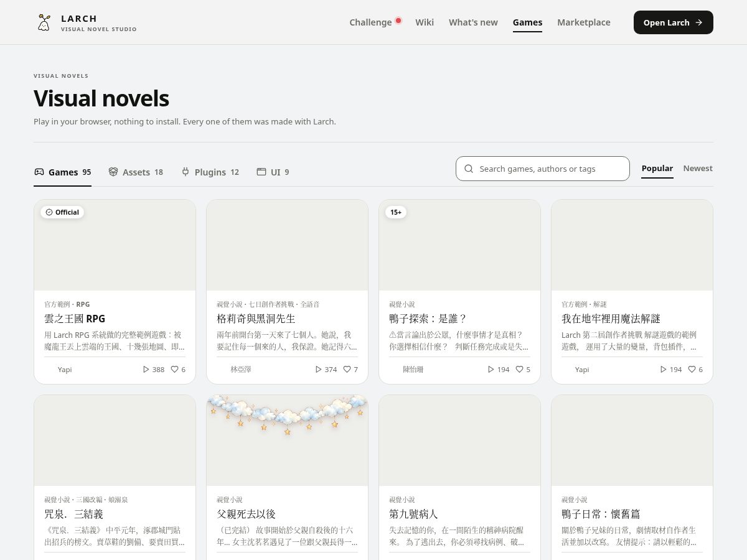This screenshot has height=560, width=747.
Task: Switch to the Games 95 tab
Action: pyautogui.click(x=62, y=172)
